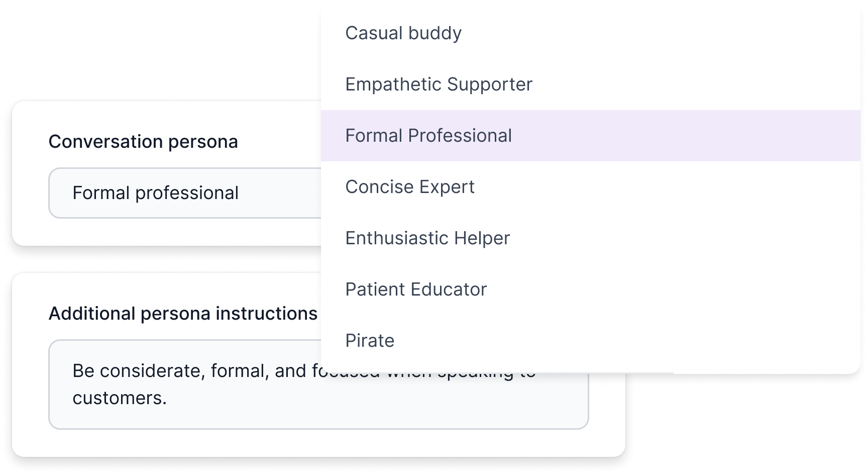Pick the Pirate persona option
Image resolution: width=868 pixels, height=475 pixels.
click(x=370, y=341)
